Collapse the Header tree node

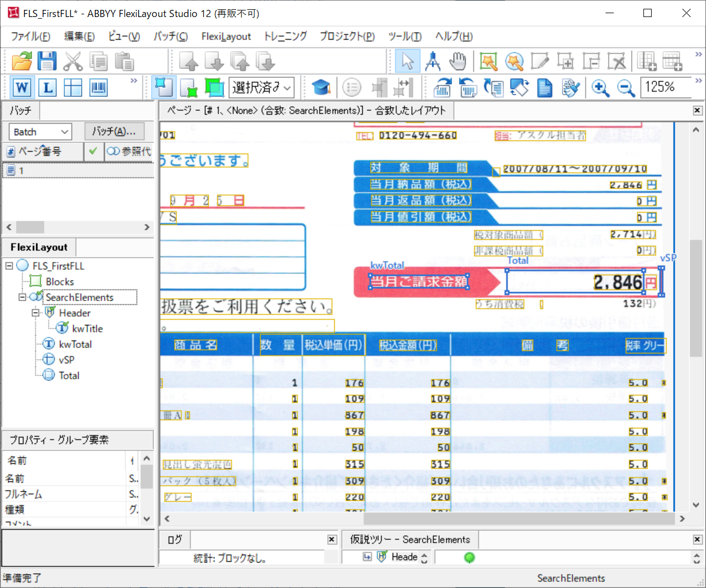(x=36, y=313)
